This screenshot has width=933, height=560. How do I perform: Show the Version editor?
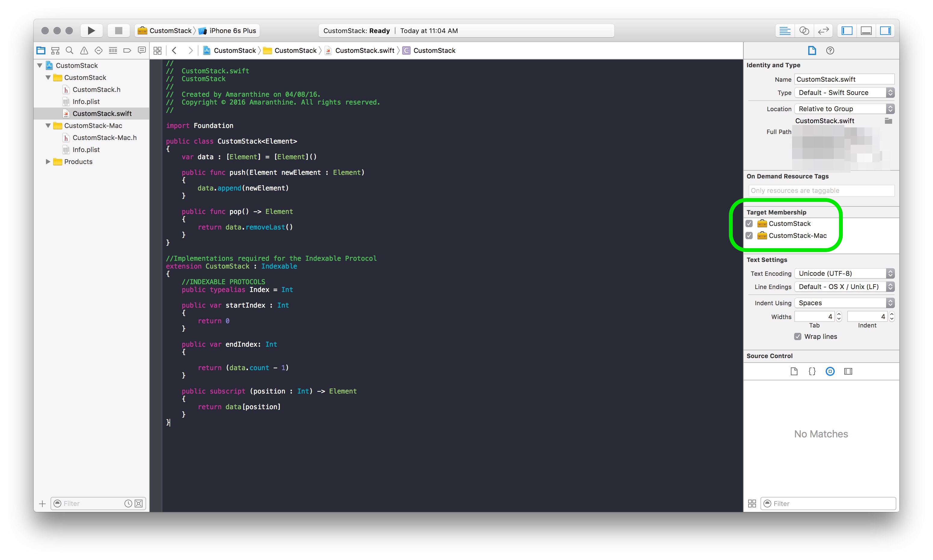823,31
